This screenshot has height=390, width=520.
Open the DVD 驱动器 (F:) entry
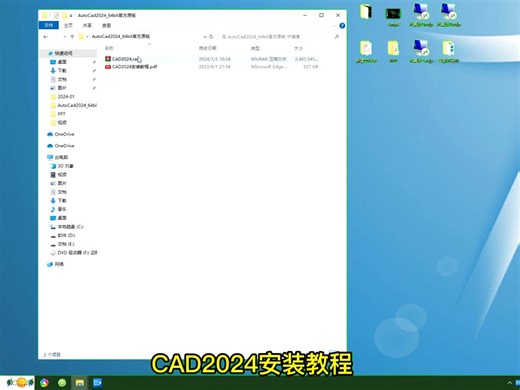(77, 253)
